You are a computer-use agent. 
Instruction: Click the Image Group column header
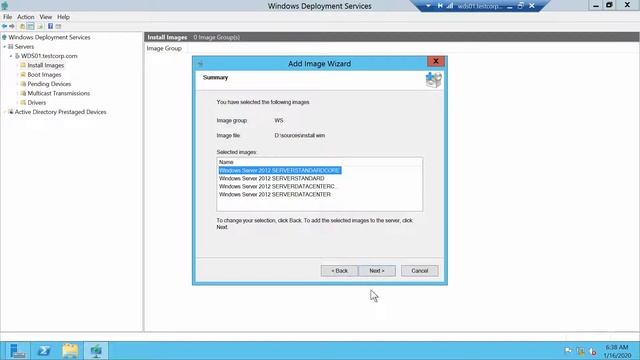coord(164,48)
